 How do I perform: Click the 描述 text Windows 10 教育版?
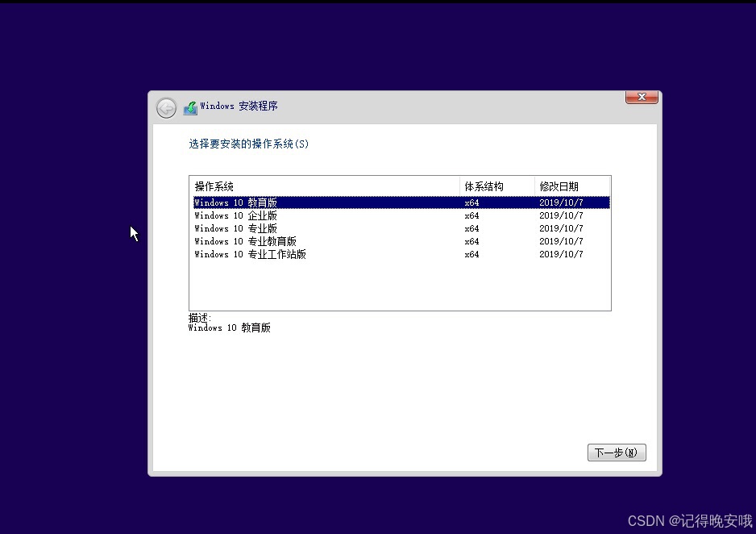230,328
